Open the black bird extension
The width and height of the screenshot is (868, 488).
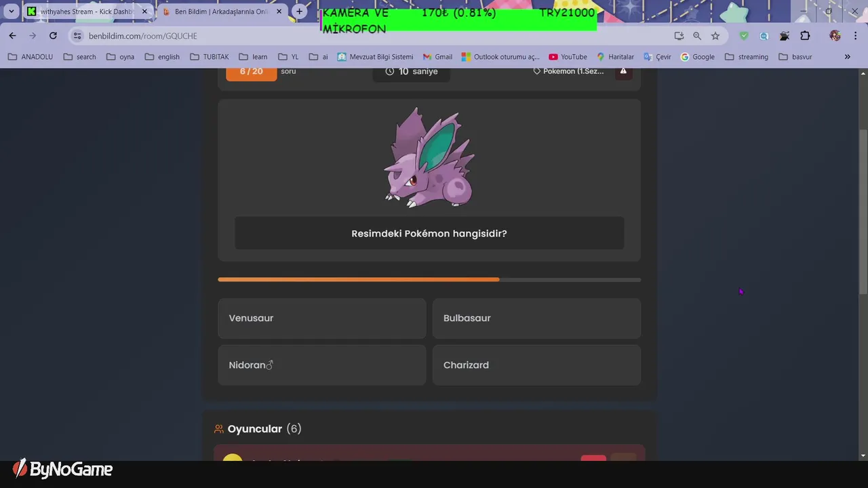coord(785,36)
